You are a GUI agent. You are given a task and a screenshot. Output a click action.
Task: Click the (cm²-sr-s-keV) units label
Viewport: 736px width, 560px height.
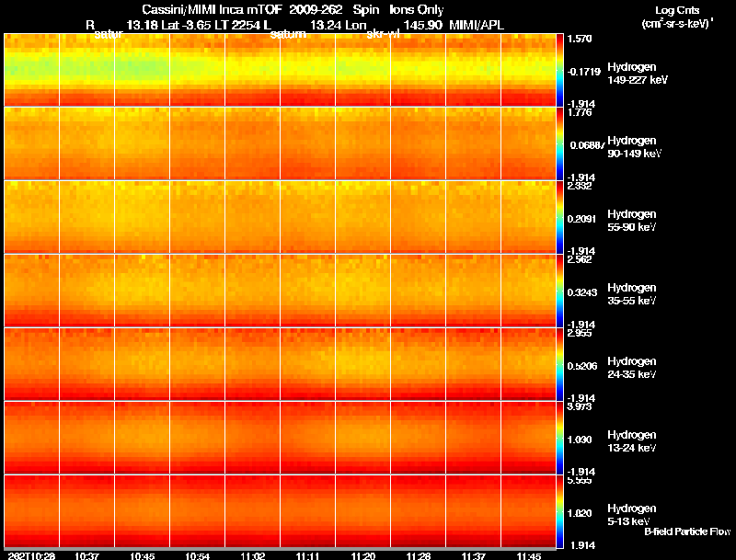click(677, 24)
